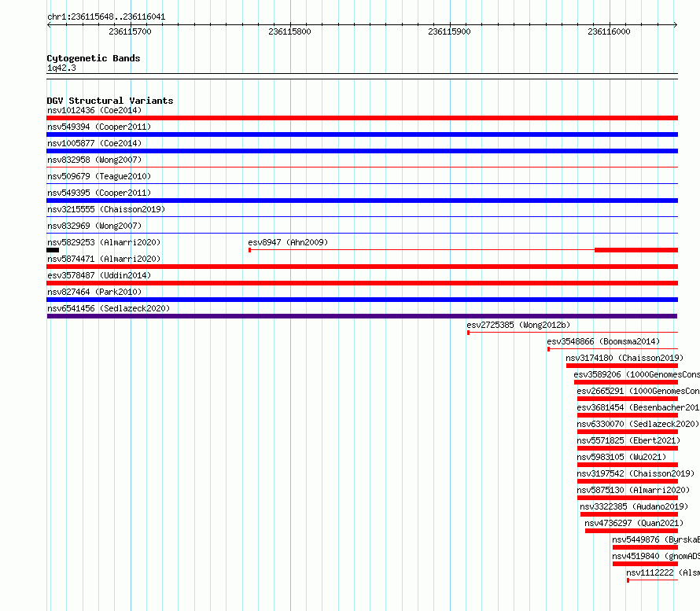Click the 236115800 ruler coordinate
The width and height of the screenshot is (700, 611).
289,31
